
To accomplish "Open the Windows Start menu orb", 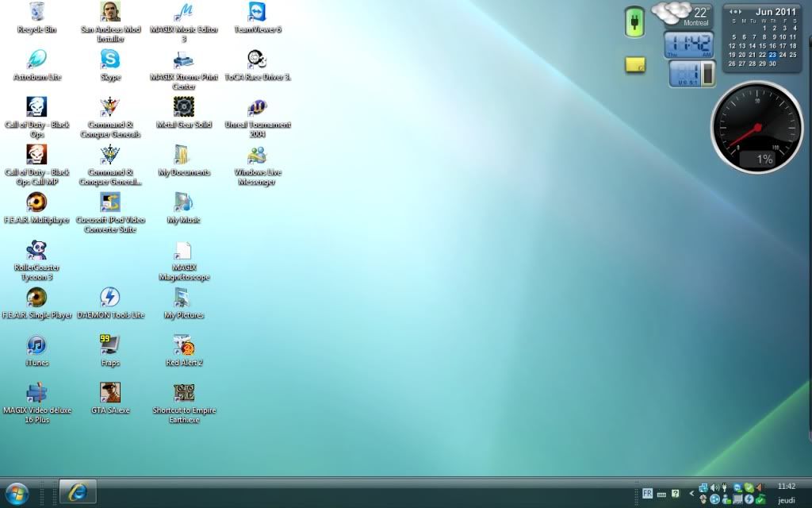I will (16, 493).
